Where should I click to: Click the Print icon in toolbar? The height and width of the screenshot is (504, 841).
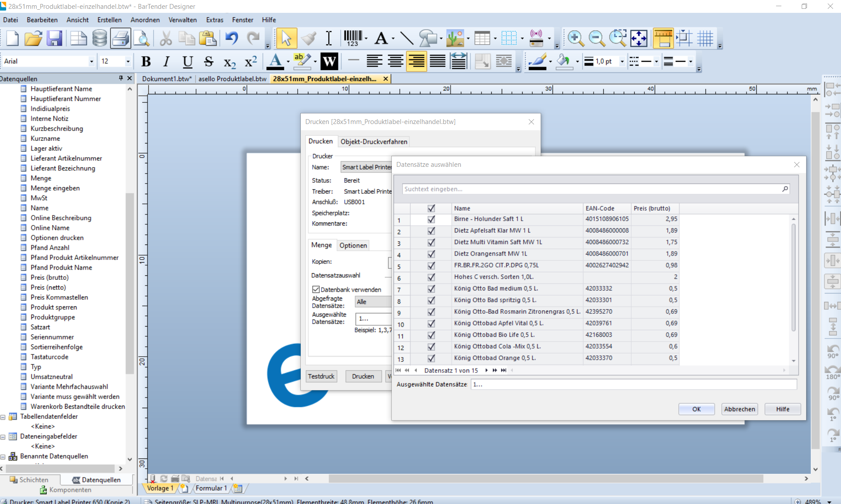120,39
